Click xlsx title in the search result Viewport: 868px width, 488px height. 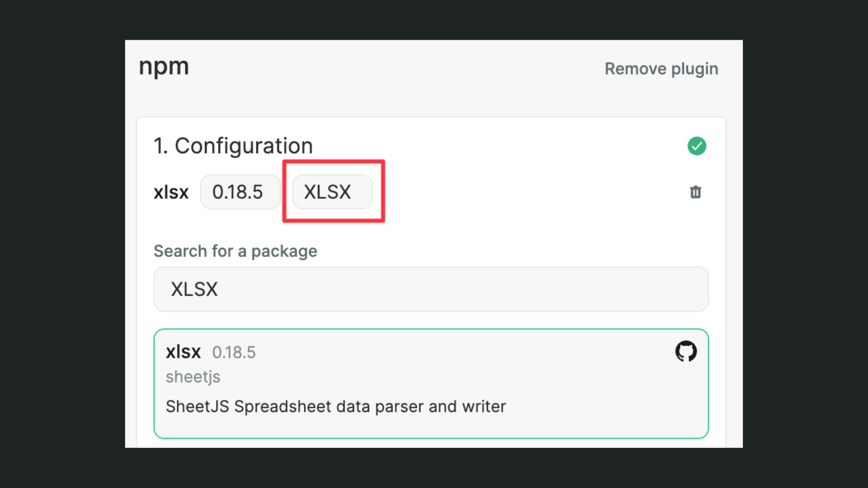pos(183,352)
